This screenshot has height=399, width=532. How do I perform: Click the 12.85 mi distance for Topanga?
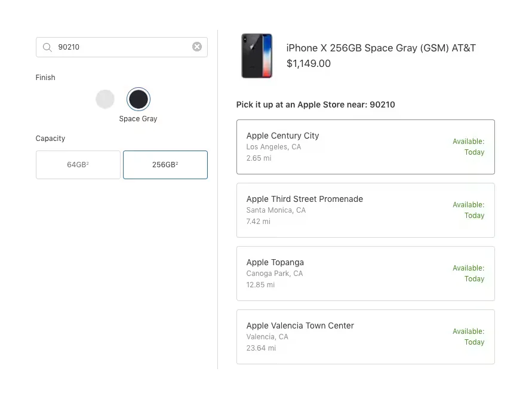260,285
